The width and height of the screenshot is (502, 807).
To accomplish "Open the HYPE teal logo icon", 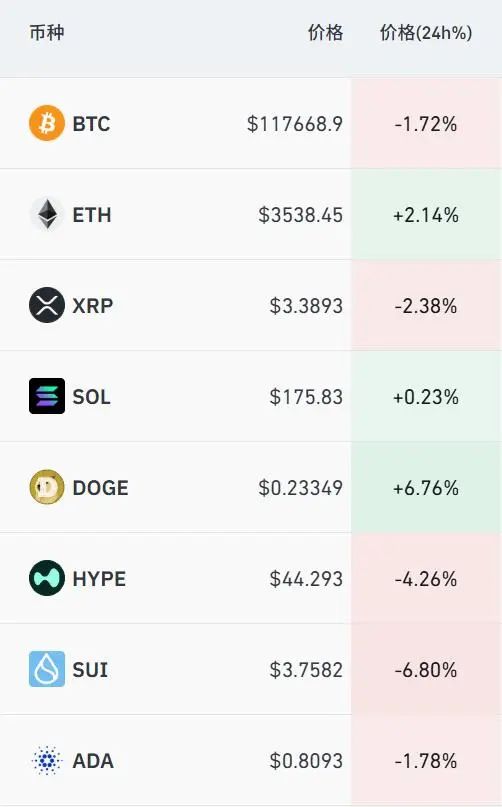I will pyautogui.click(x=47, y=578).
